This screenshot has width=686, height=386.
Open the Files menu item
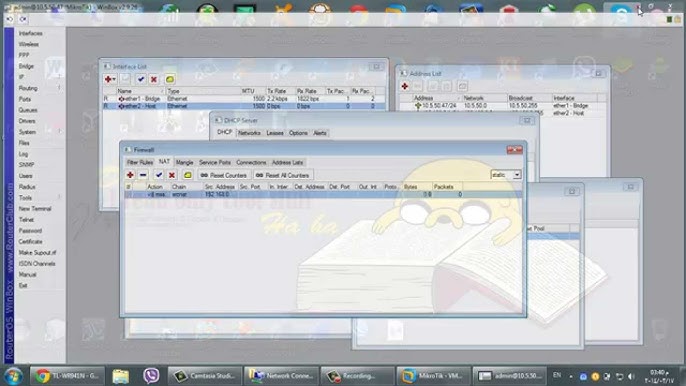point(24,143)
